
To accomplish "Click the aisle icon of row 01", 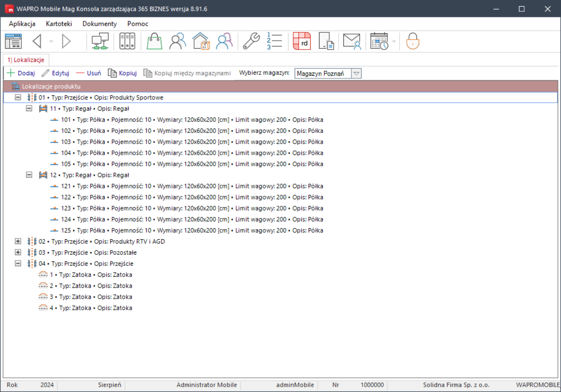I will coord(32,97).
